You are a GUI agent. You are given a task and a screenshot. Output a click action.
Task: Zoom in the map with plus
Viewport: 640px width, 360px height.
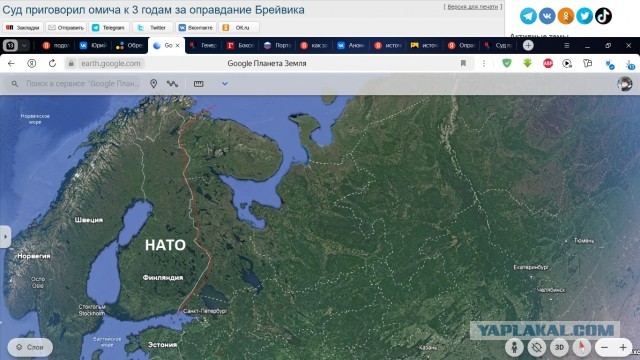tap(623, 348)
